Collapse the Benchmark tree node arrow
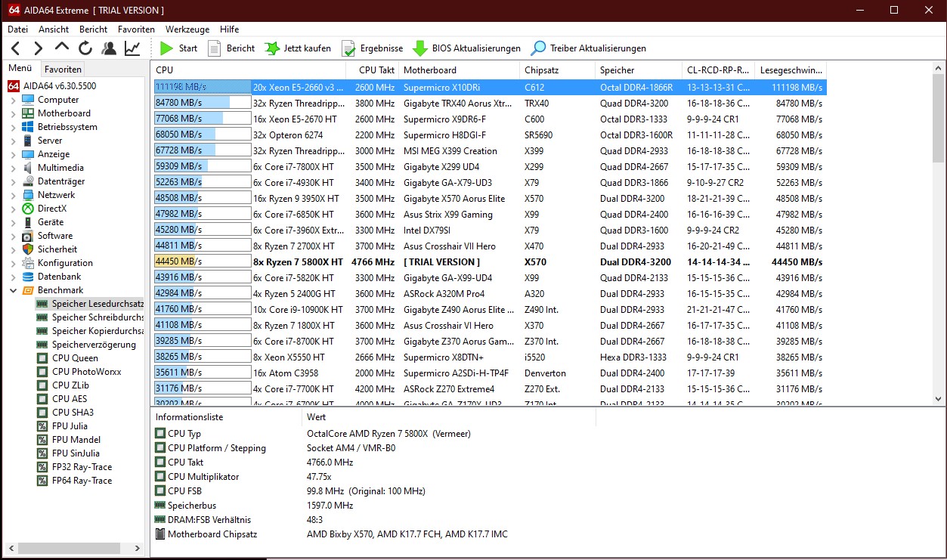 coord(13,290)
